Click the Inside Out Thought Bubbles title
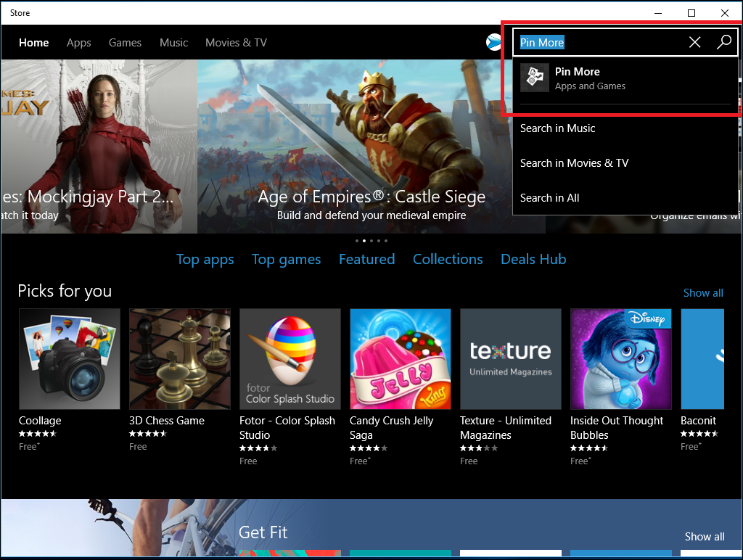Image resolution: width=743 pixels, height=560 pixels. [x=617, y=428]
